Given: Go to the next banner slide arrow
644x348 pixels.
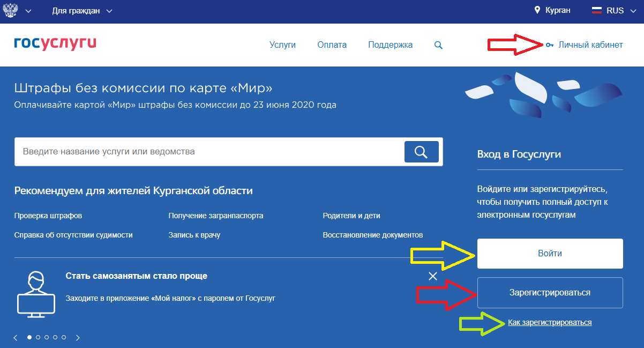Looking at the screenshot, I should (78, 338).
